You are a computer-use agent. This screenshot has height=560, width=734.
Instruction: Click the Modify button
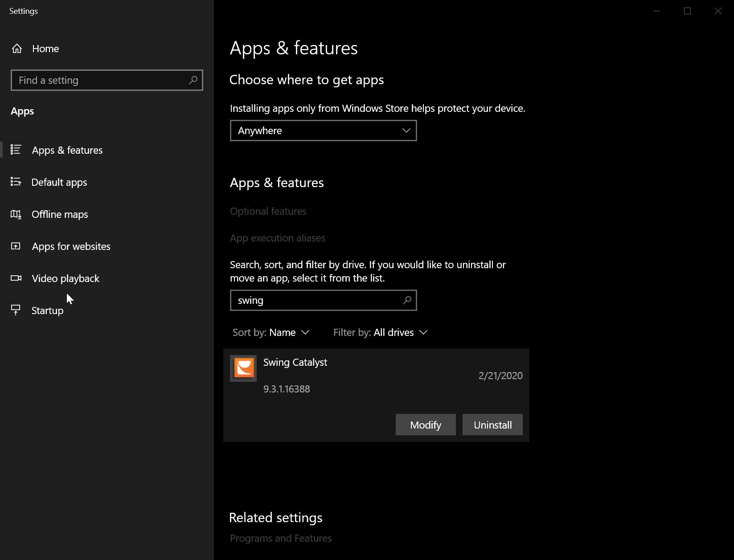(x=426, y=425)
